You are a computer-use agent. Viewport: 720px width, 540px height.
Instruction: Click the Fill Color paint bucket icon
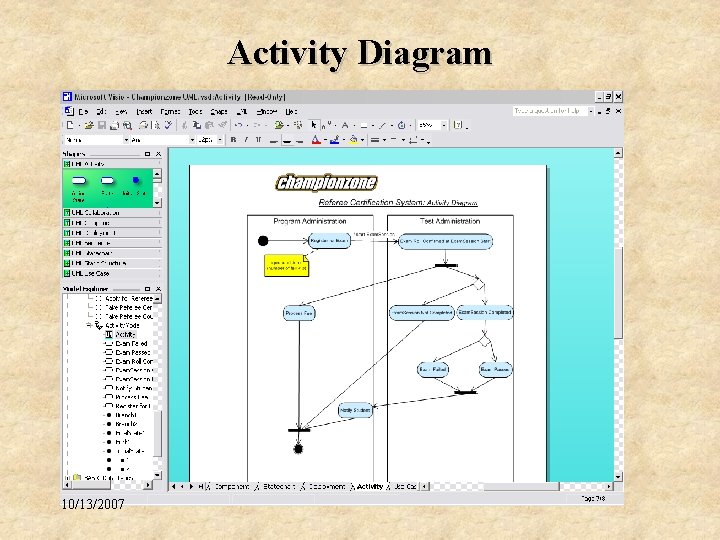[354, 140]
